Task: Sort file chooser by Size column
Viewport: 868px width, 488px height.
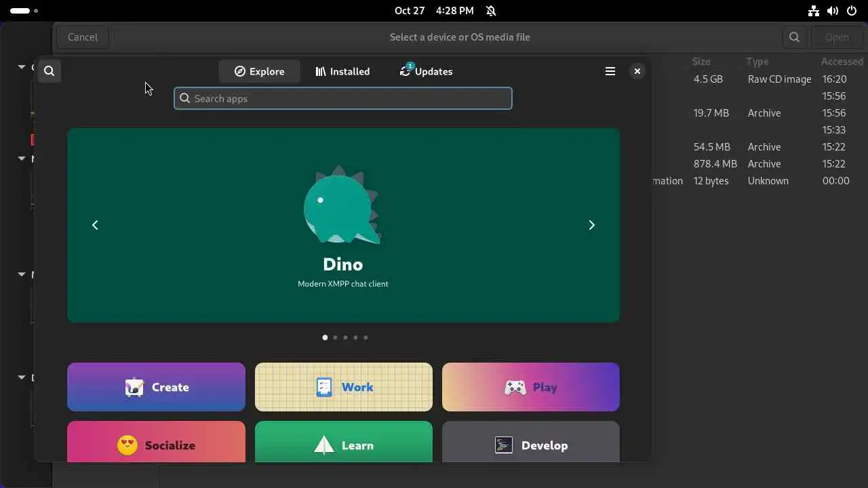Action: 701,62
